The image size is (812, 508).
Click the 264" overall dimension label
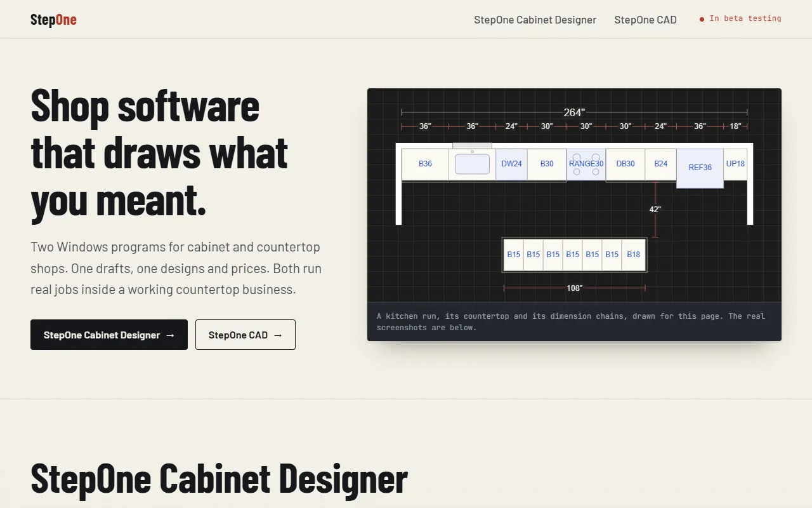click(x=574, y=112)
